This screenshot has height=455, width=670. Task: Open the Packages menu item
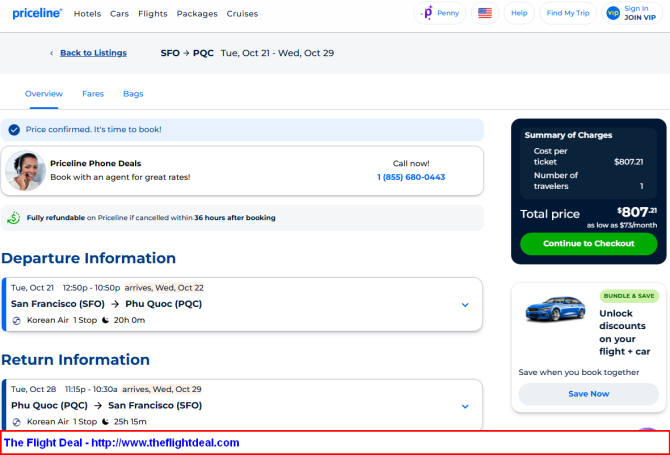tap(197, 14)
